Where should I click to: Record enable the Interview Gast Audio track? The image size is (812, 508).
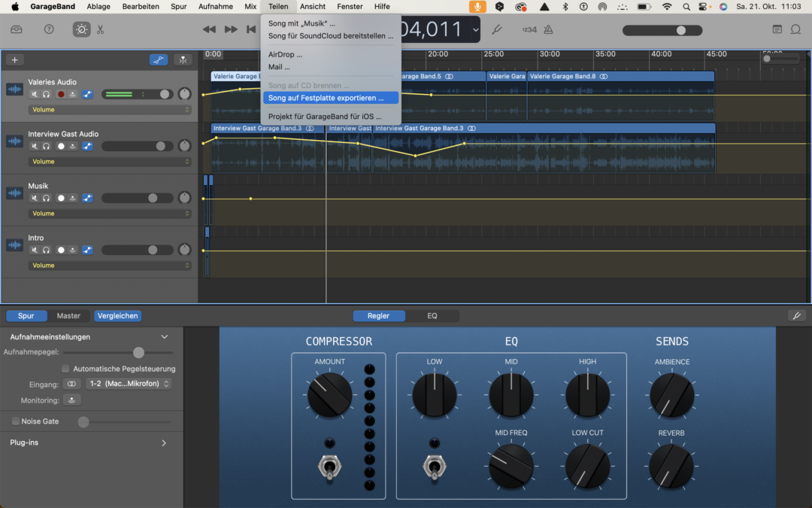pos(61,146)
